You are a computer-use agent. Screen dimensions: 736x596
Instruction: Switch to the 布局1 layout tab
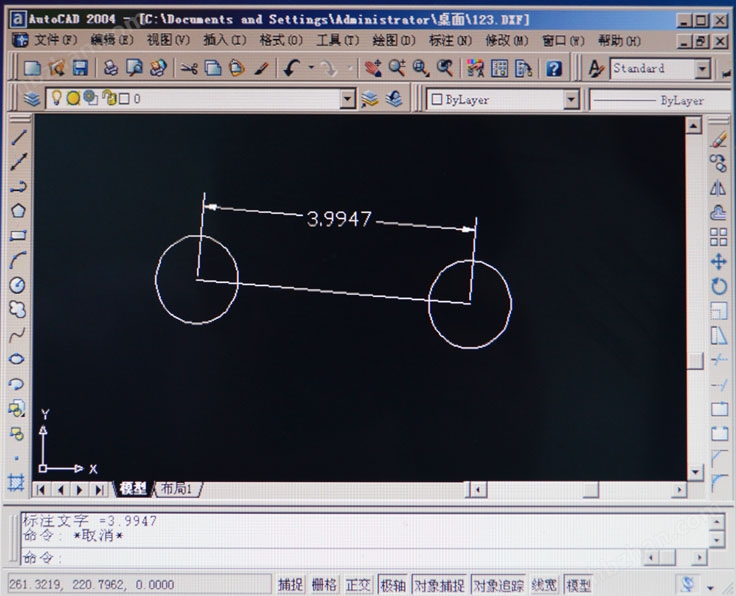[x=179, y=489]
